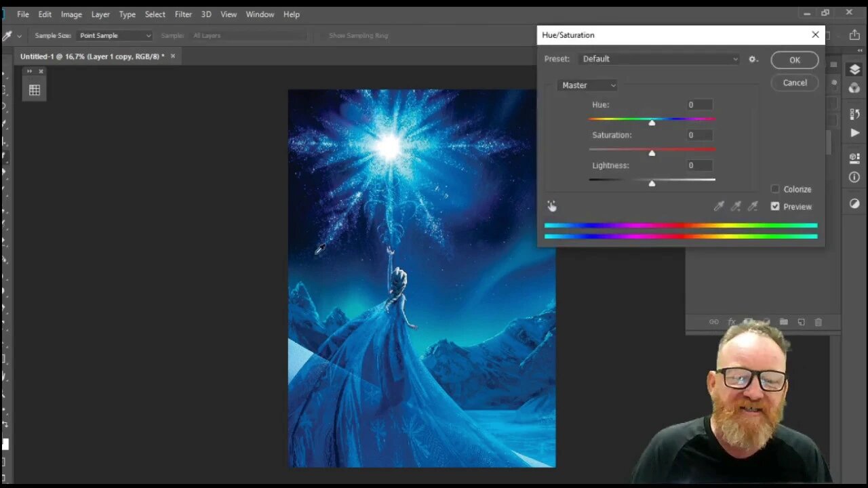Screen dimensions: 868x488
Task: Open the Layer menu
Action: click(x=100, y=14)
